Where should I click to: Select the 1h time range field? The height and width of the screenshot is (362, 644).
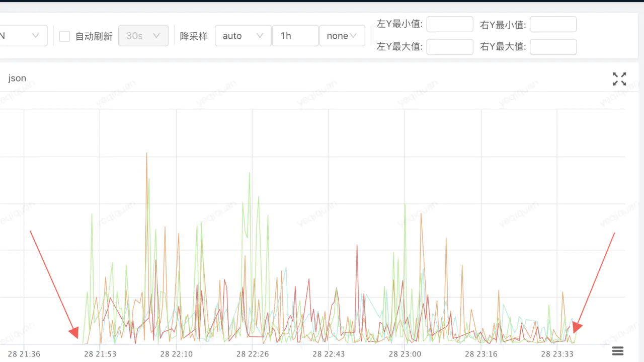tap(295, 35)
